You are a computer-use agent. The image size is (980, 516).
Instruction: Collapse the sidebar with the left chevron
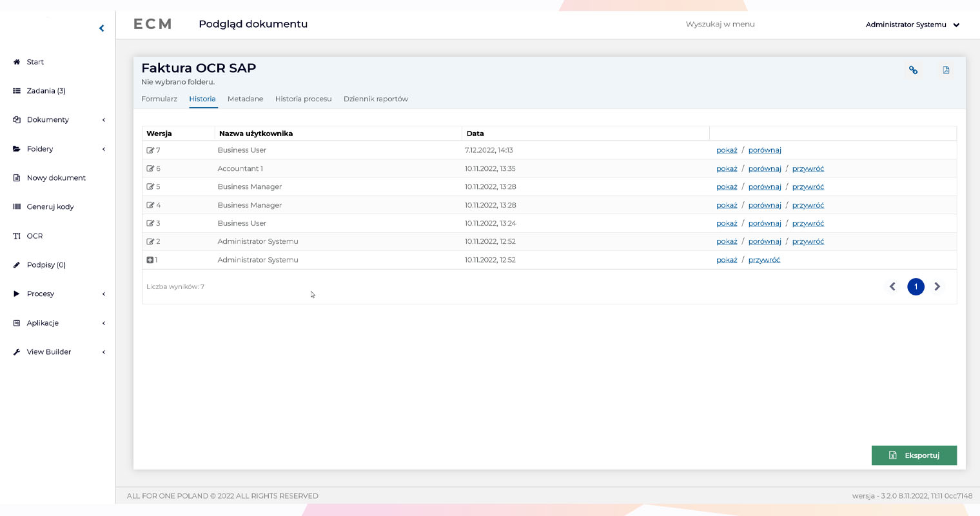point(101,28)
